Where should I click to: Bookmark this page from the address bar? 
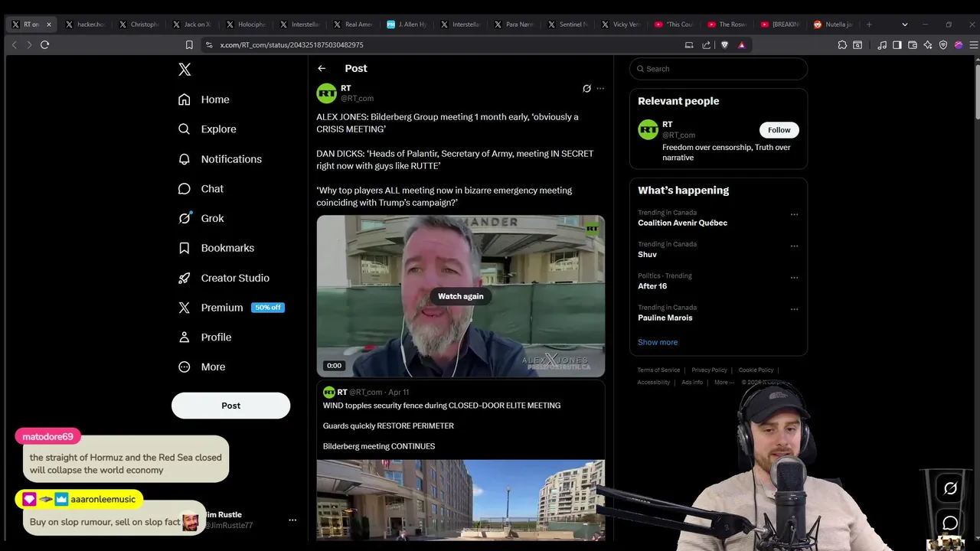[189, 45]
